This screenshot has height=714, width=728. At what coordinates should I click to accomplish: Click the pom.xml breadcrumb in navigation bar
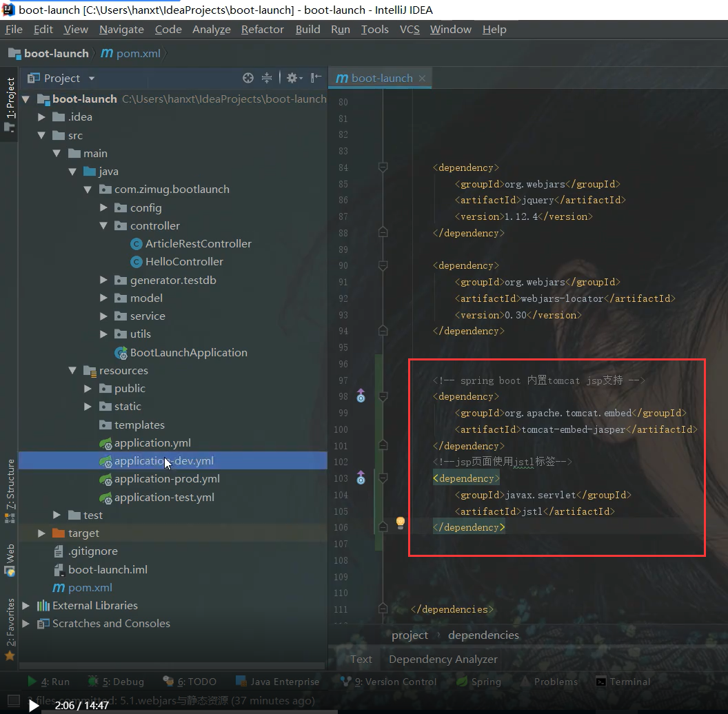click(x=131, y=54)
